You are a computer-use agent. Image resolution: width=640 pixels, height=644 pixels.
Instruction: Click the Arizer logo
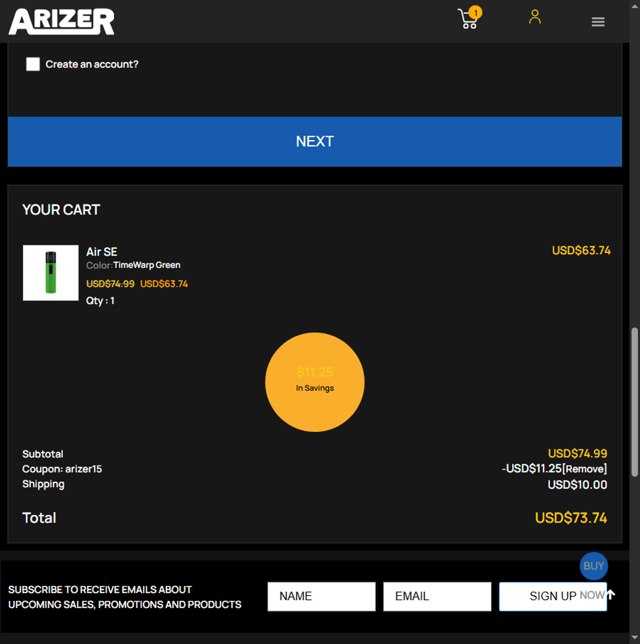62,21
